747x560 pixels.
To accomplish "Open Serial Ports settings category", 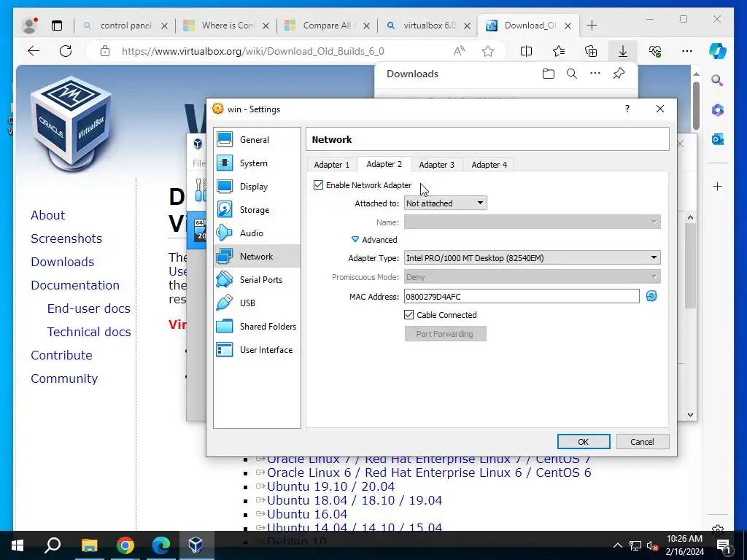I will tap(257, 279).
